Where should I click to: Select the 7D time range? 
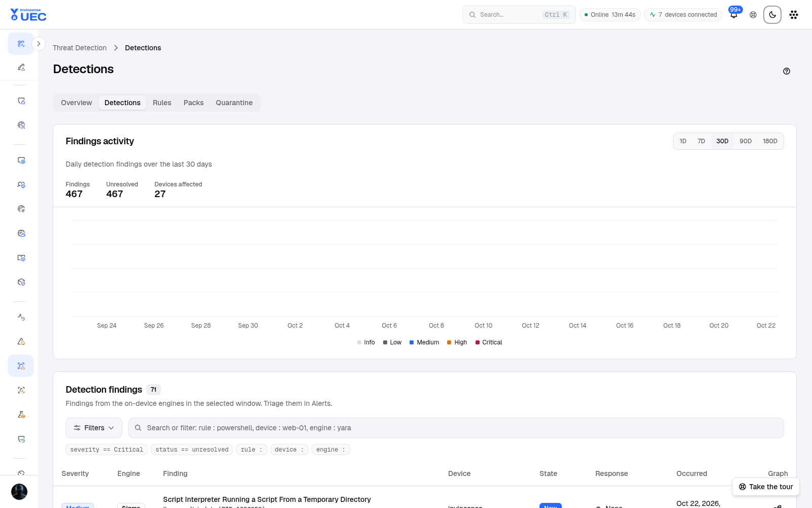point(701,141)
